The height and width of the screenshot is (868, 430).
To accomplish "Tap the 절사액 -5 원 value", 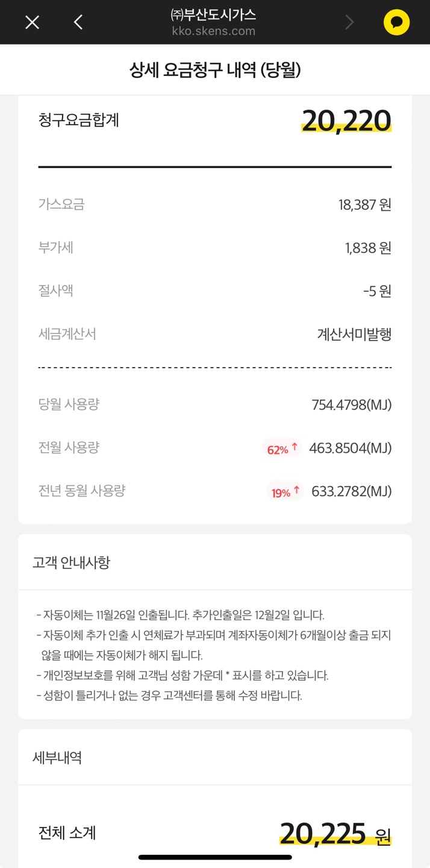I will (377, 291).
